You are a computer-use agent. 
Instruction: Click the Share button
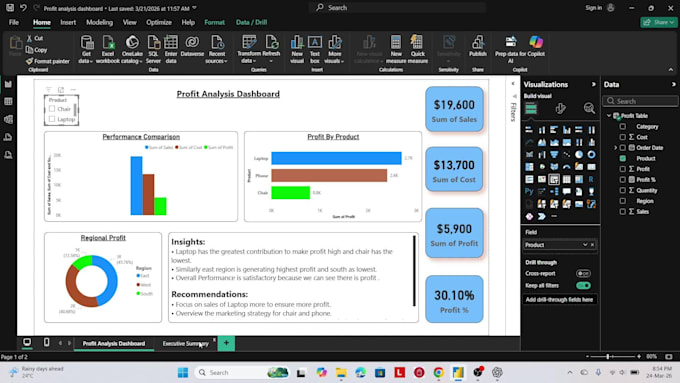click(x=658, y=22)
